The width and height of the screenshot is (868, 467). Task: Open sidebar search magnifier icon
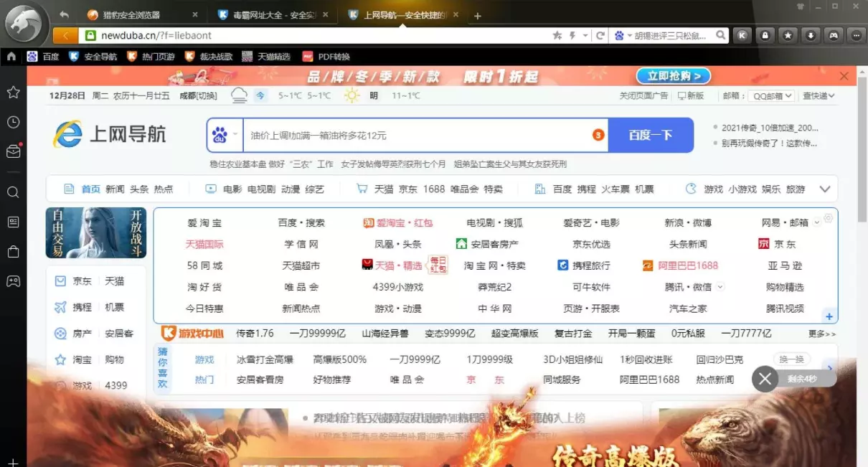(13, 192)
